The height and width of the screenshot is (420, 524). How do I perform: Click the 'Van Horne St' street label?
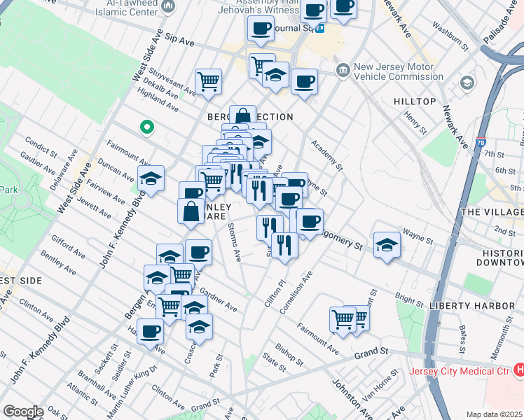(x=380, y=385)
